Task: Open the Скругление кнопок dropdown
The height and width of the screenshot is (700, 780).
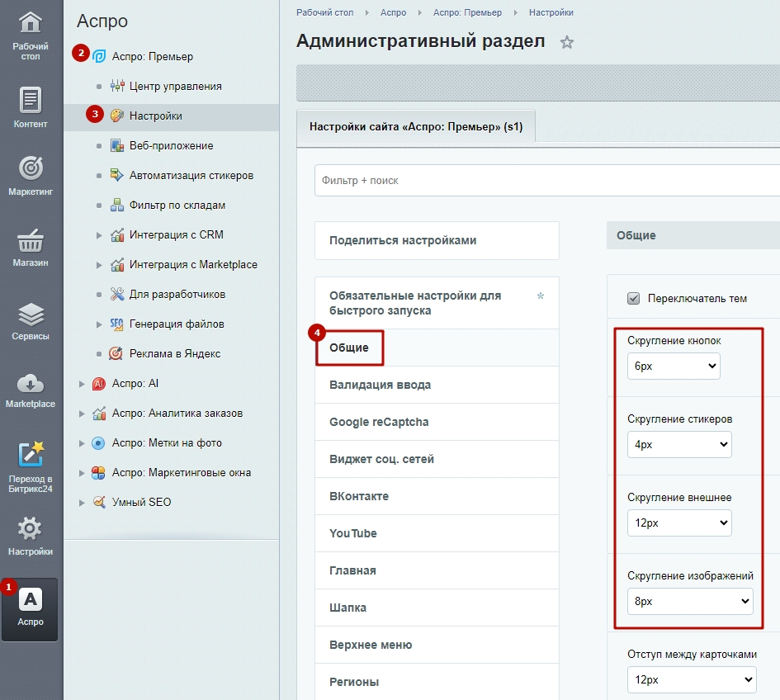Action: coord(674,367)
